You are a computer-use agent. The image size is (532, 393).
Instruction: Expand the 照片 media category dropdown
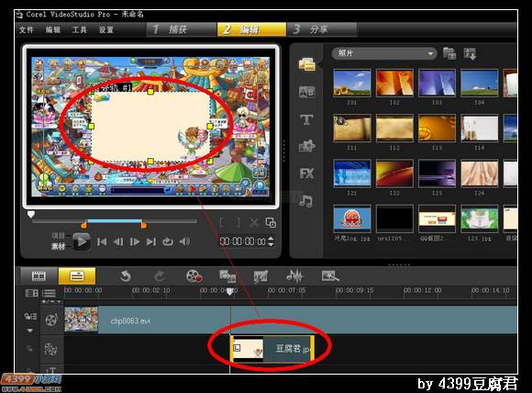click(x=383, y=53)
